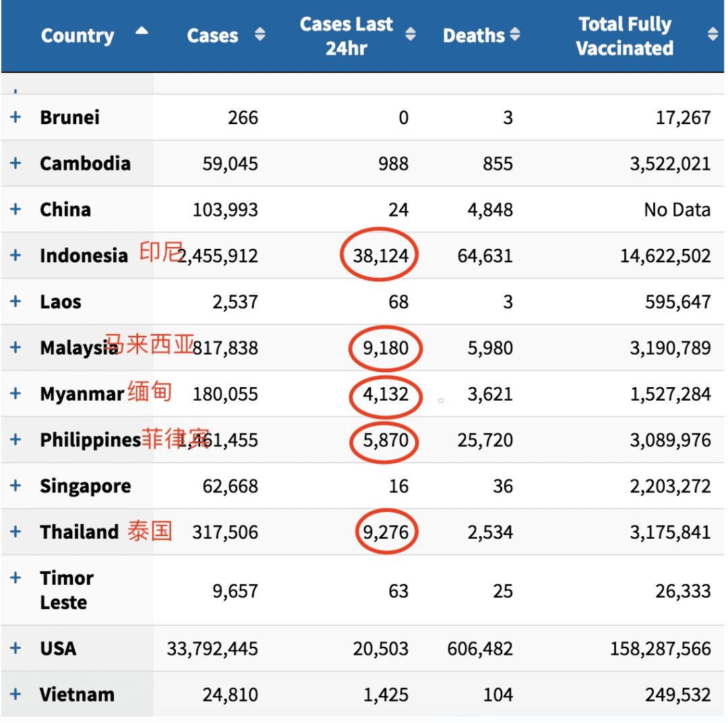Click the plus icon beside Vietnam
This screenshot has width=728, height=723.
pos(16,694)
